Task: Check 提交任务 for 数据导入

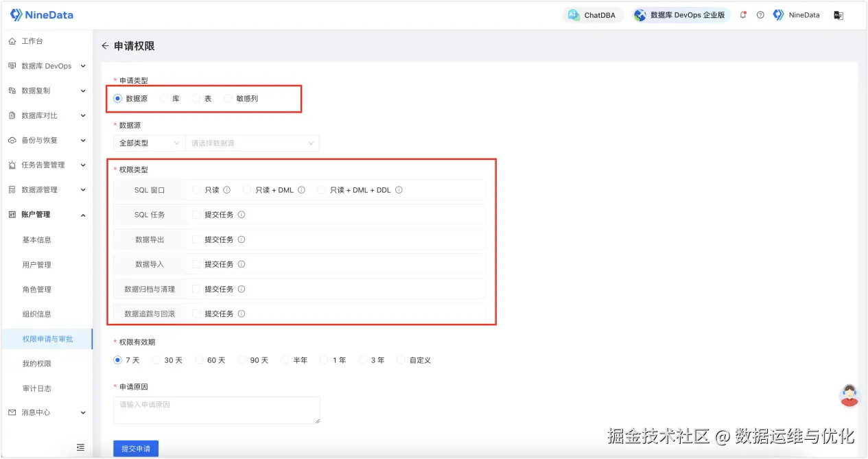Action: 196,264
